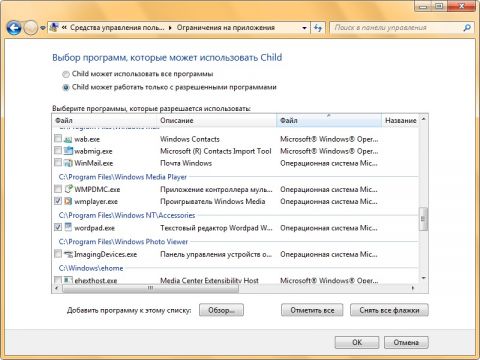Click the list scroll down arrow
The width and height of the screenshot is (480, 360).
tap(423, 278)
